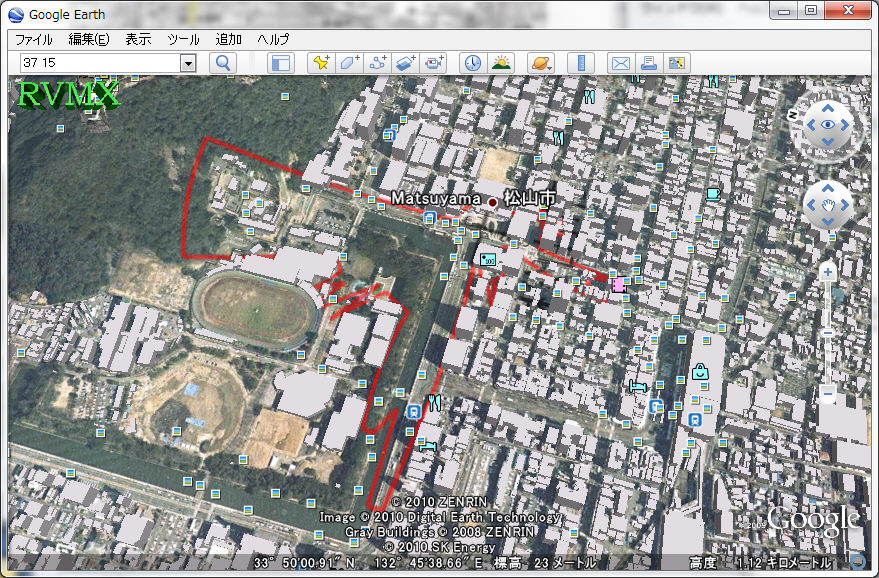Record a tour with camera icon
The image size is (879, 578).
[433, 63]
